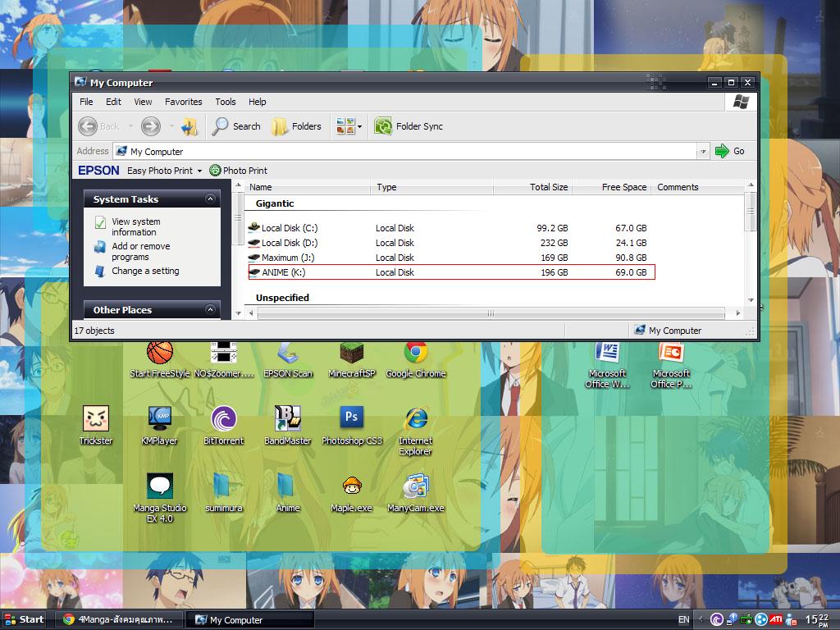This screenshot has width=840, height=630.
Task: Open MinecraftSP desktop icon
Action: coord(352,360)
